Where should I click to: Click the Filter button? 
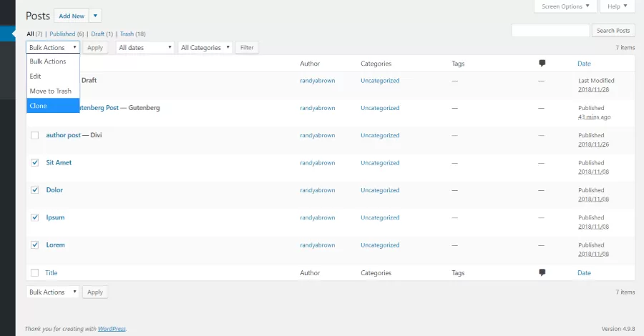point(247,48)
